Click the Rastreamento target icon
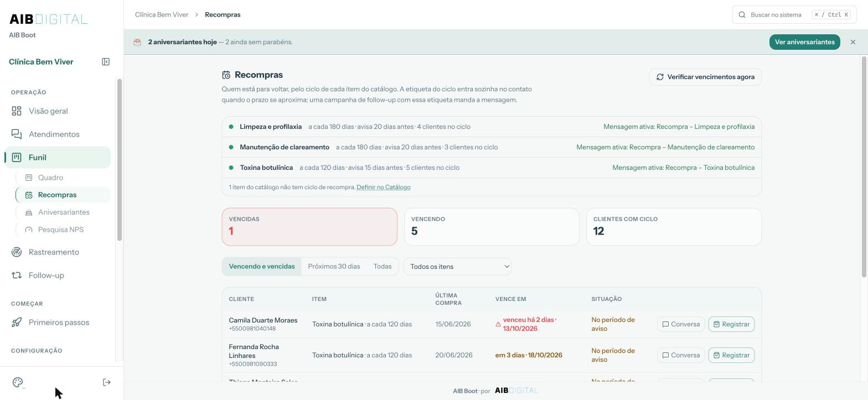Image resolution: width=868 pixels, height=400 pixels. click(x=17, y=252)
